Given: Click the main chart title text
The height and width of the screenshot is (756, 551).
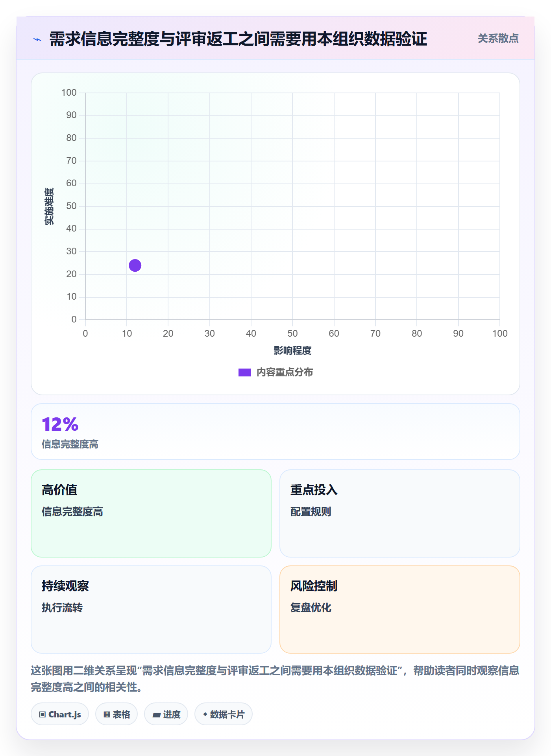Looking at the screenshot, I should point(238,39).
